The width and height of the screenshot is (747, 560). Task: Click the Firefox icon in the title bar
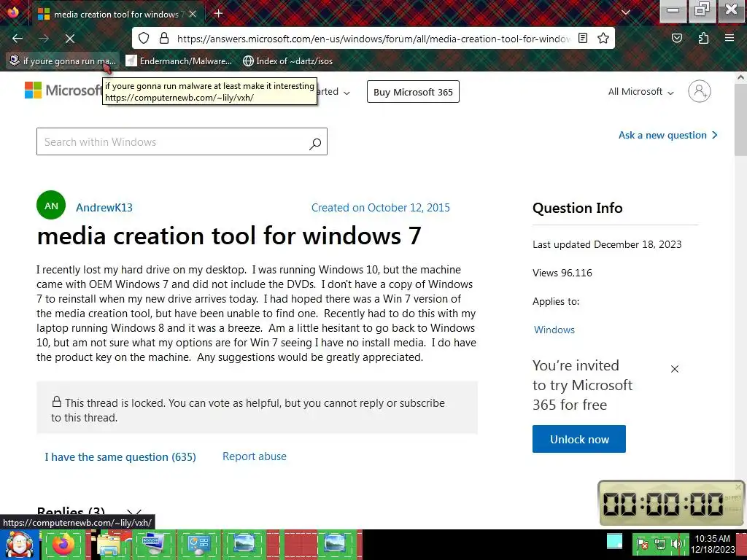coord(13,12)
